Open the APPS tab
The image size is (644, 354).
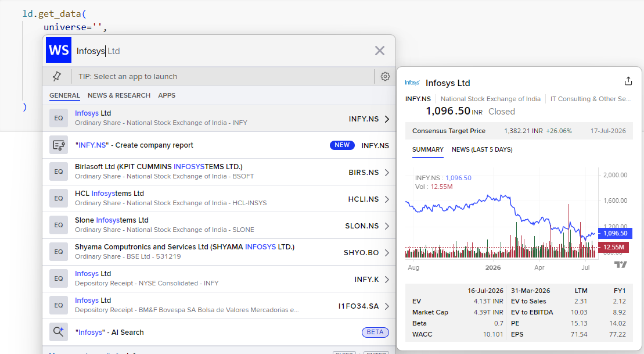[167, 95]
